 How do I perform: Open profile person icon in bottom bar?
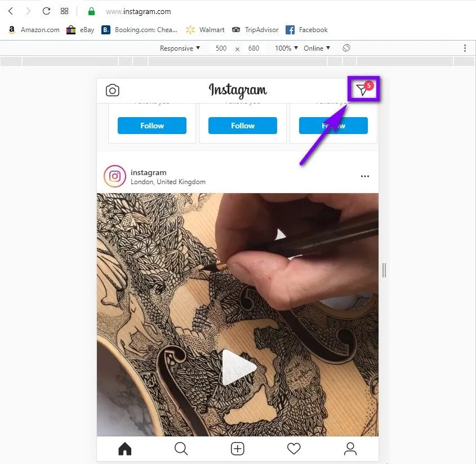click(x=350, y=449)
